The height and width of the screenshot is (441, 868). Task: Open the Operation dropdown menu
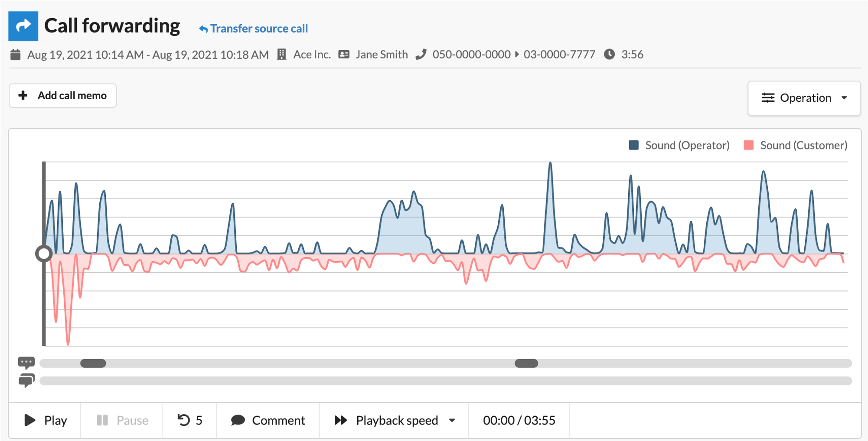coord(804,98)
